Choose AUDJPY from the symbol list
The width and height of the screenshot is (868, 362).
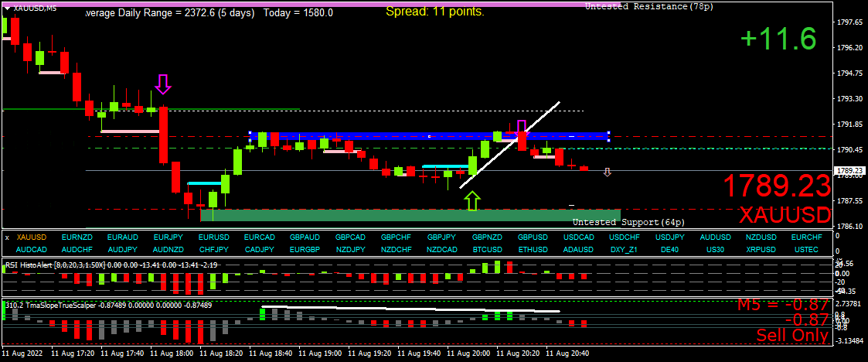[x=122, y=250]
